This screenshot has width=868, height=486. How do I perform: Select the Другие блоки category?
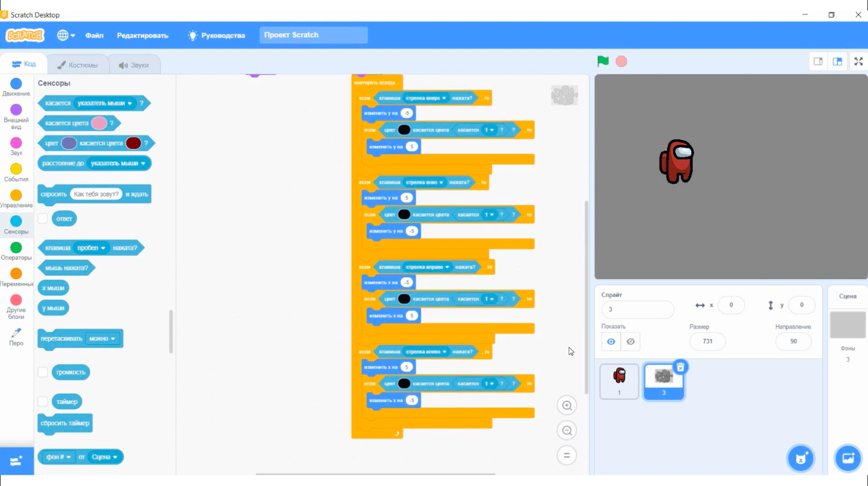[x=16, y=306]
